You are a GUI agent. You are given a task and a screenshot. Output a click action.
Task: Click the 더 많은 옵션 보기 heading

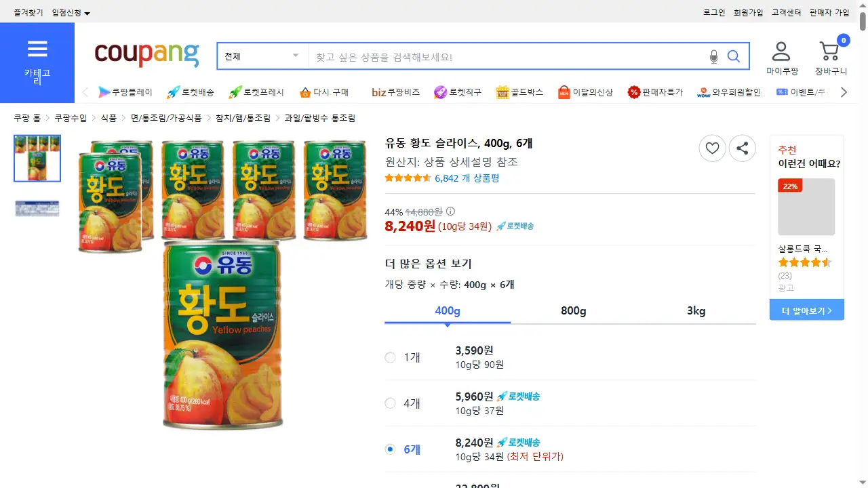pyautogui.click(x=428, y=264)
